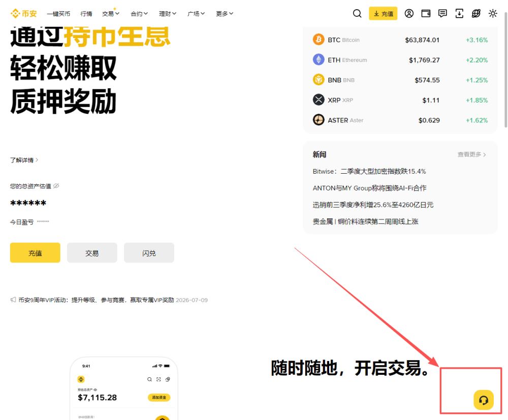Click the download app icon
Image resolution: width=508 pixels, height=420 pixels.
coord(459,14)
